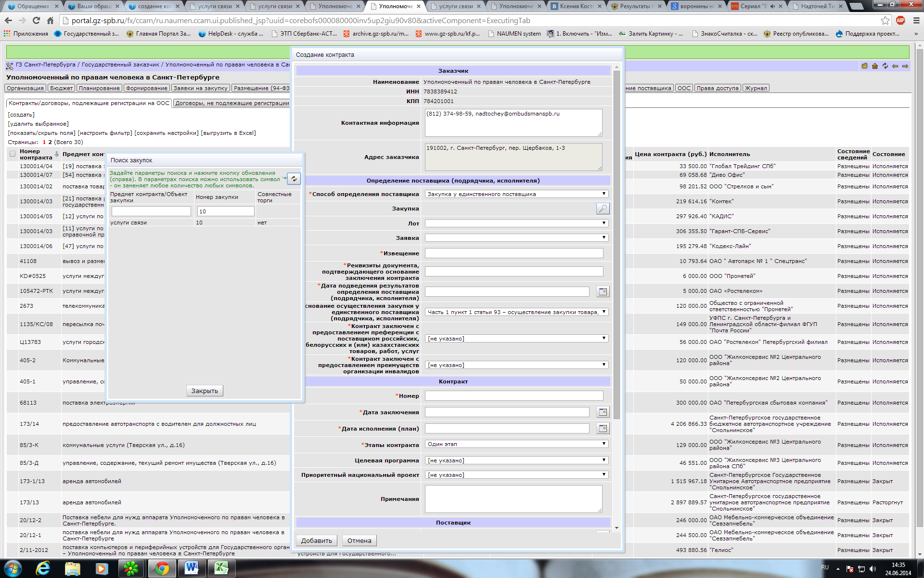Open Internet Explorer from the taskbar

[x=43, y=569]
